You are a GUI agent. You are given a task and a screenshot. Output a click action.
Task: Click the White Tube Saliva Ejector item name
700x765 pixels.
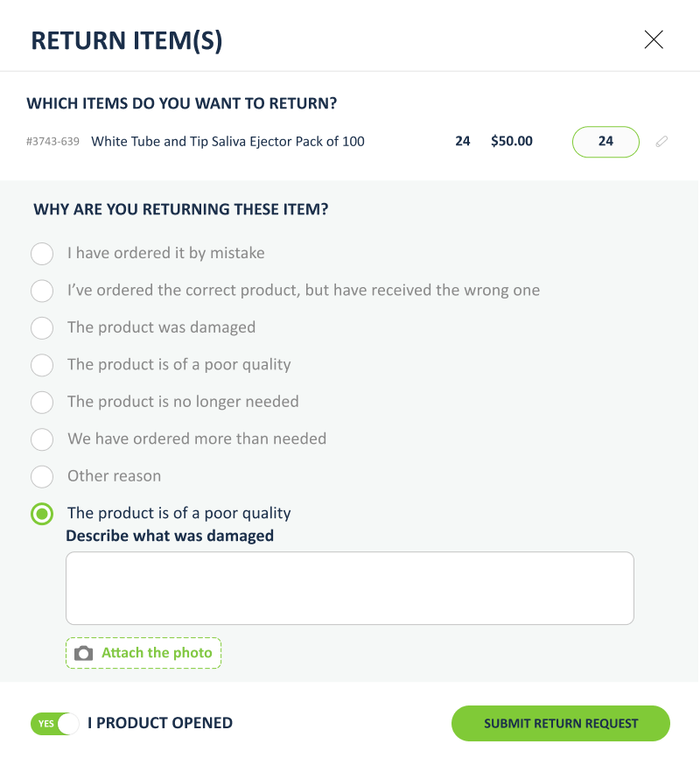click(227, 142)
